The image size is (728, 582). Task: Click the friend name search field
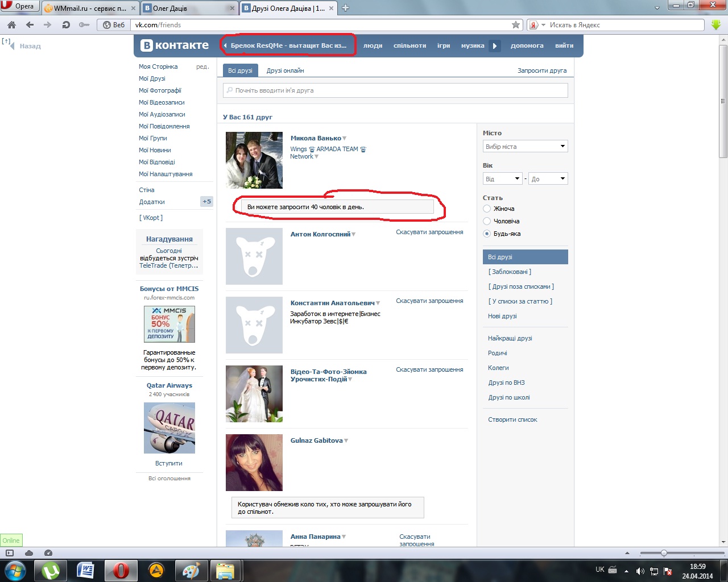395,90
